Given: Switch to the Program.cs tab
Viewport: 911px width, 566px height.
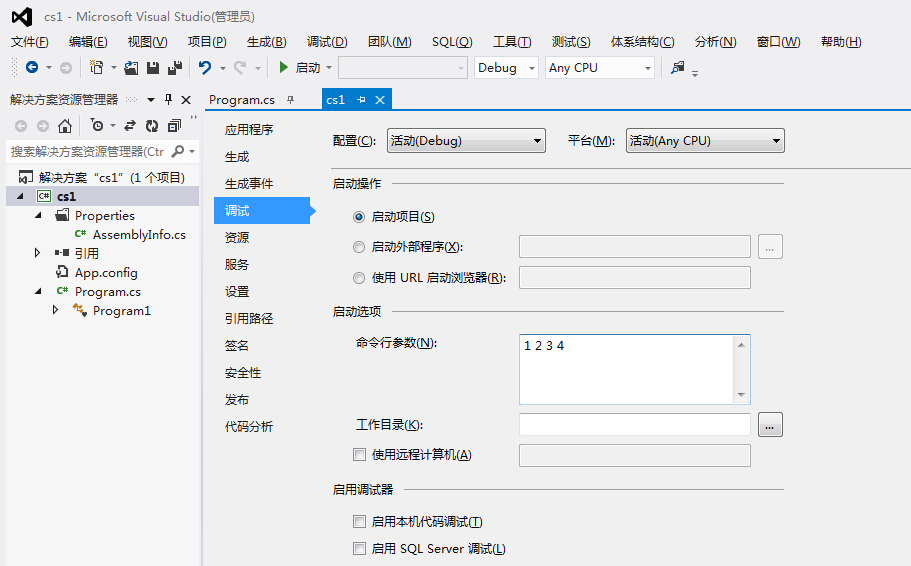Looking at the screenshot, I should (242, 100).
